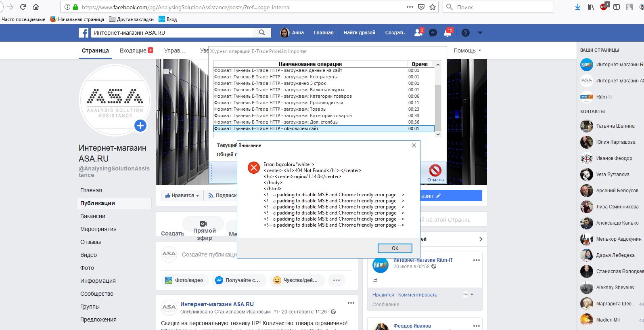Click Создать in Facebook top bar
Image resolution: width=644 pixels, height=330 pixels.
point(395,33)
